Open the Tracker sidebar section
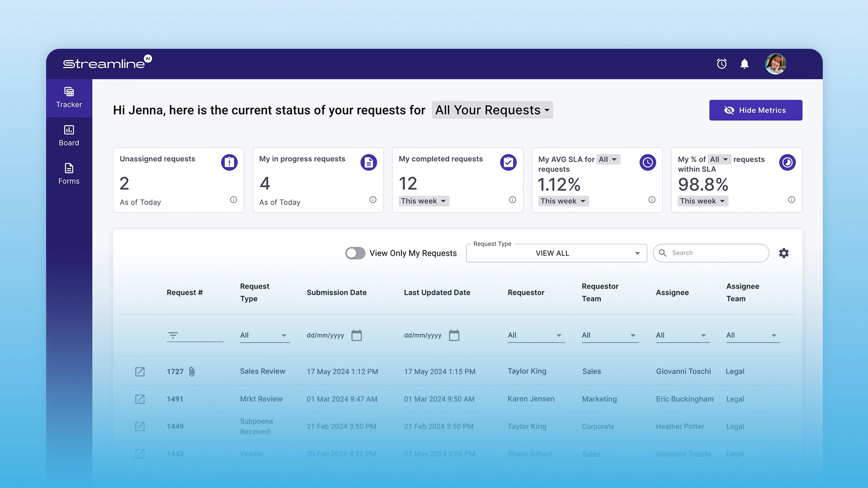868x488 pixels. [69, 98]
